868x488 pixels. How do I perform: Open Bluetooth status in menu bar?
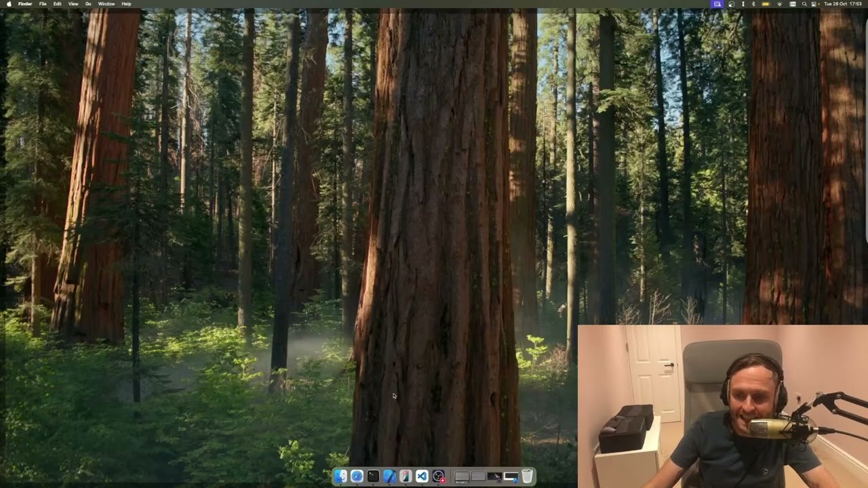pyautogui.click(x=753, y=4)
